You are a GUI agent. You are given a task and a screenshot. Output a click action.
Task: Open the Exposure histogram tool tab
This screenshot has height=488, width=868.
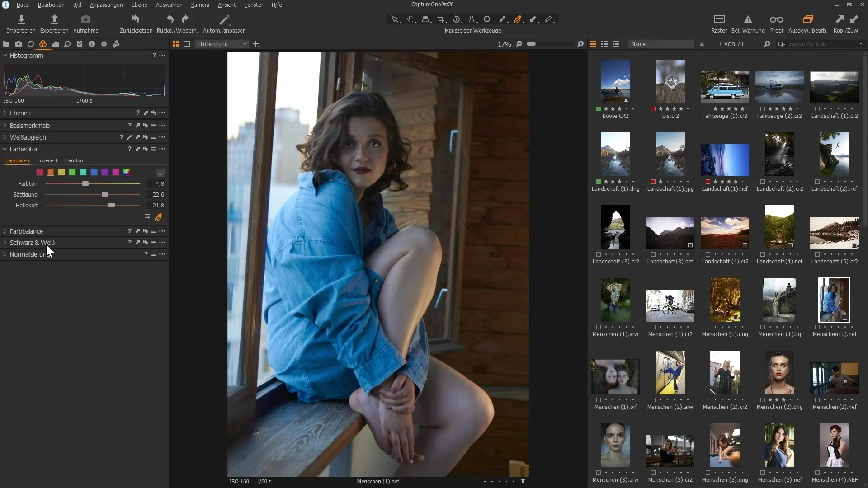pyautogui.click(x=55, y=44)
